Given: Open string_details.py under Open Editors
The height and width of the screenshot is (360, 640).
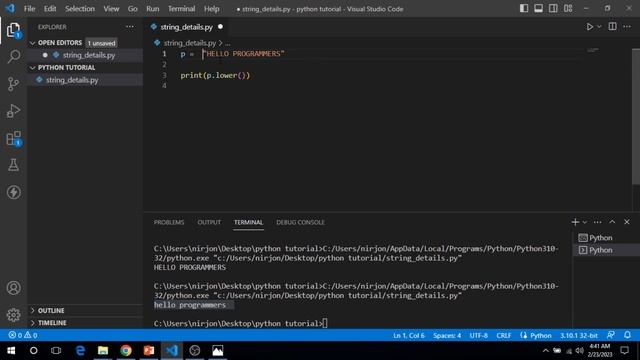Looking at the screenshot, I should click(89, 55).
